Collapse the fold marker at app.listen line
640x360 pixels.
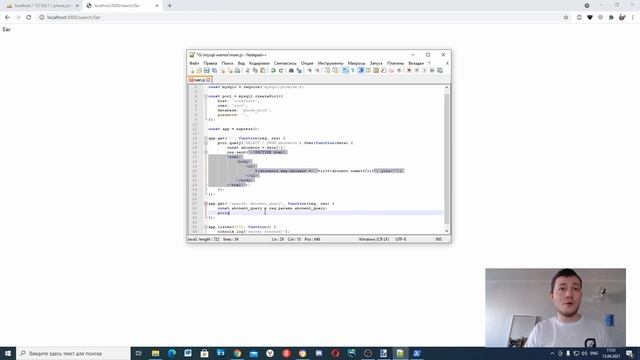point(206,227)
